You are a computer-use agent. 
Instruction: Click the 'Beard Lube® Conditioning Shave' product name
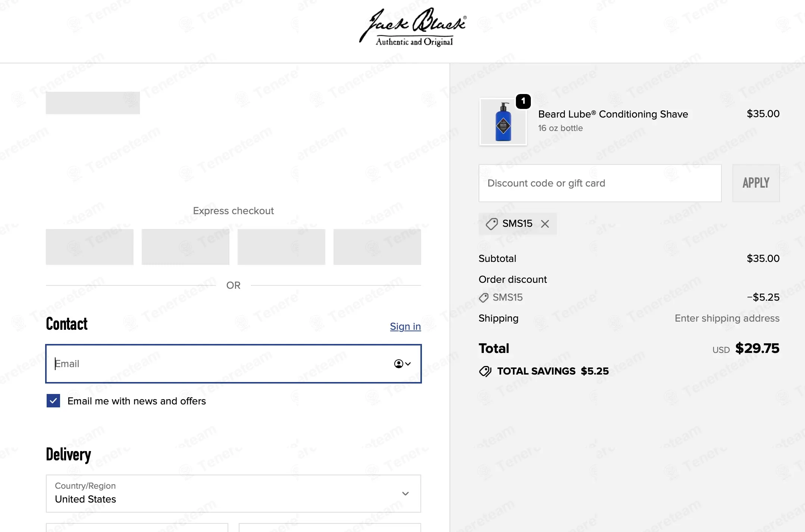613,114
